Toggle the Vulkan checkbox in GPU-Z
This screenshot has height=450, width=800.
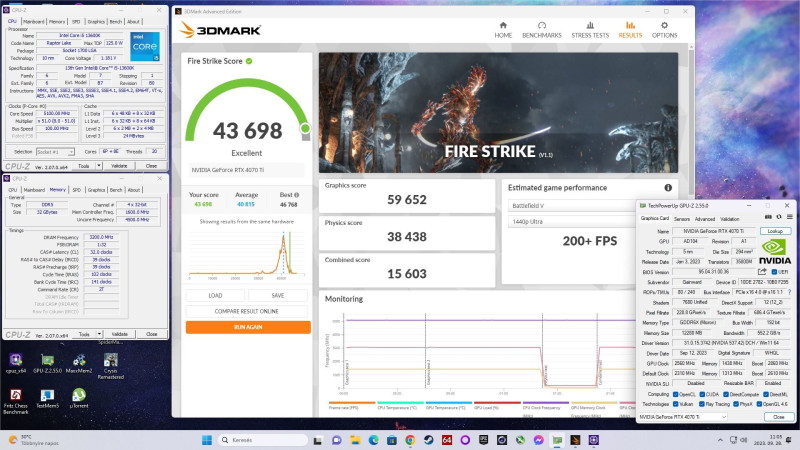[x=676, y=404]
